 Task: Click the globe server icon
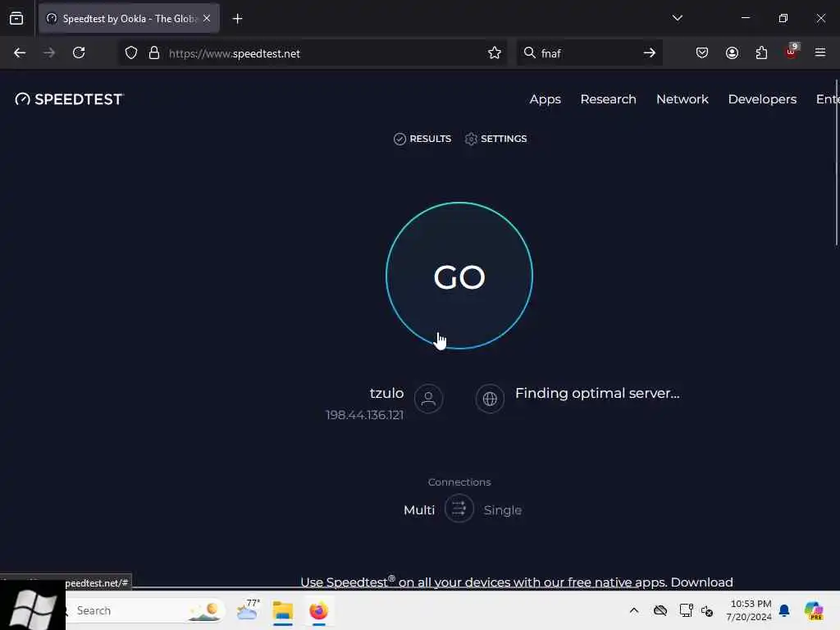tap(490, 399)
